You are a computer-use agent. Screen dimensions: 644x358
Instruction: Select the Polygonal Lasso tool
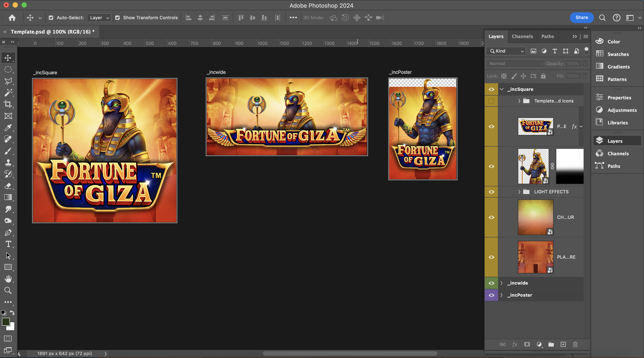[8, 81]
